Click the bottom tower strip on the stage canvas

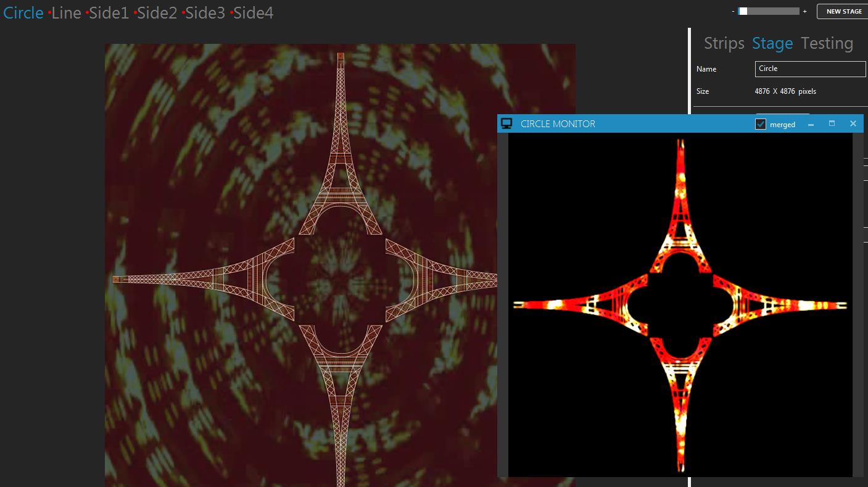tap(341, 405)
